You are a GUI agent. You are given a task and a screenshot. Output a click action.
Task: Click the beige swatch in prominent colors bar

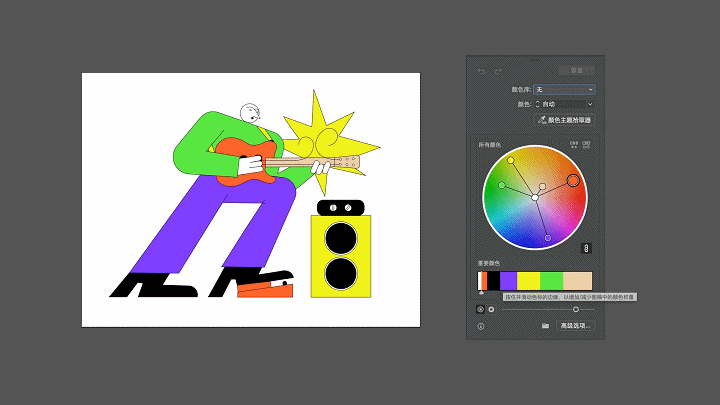point(579,281)
